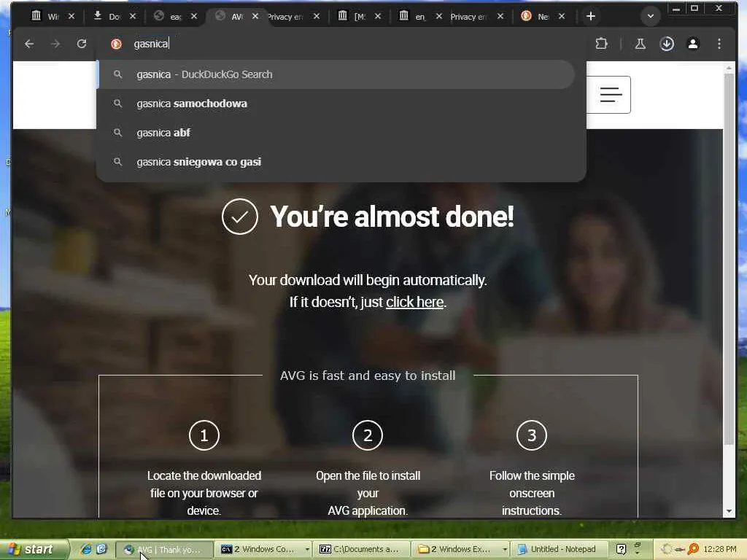
Task: Open a new browser tab
Action: (x=590, y=16)
